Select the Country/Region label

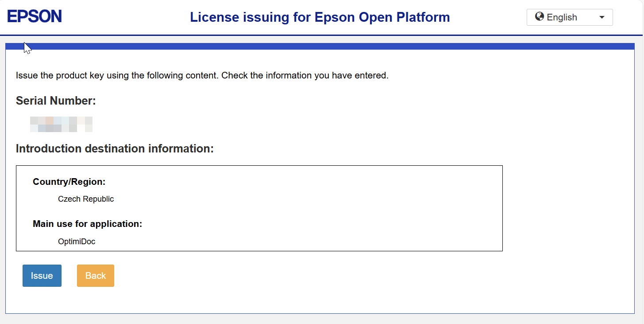point(69,182)
